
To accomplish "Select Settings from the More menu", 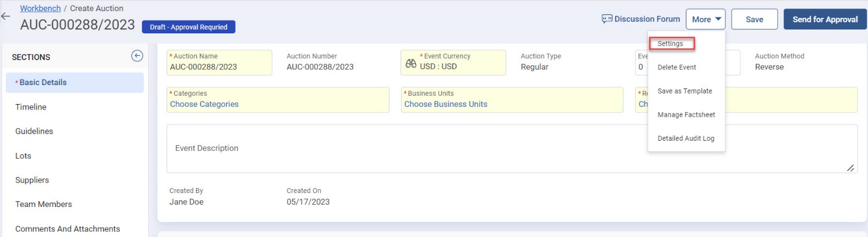I will [x=670, y=43].
